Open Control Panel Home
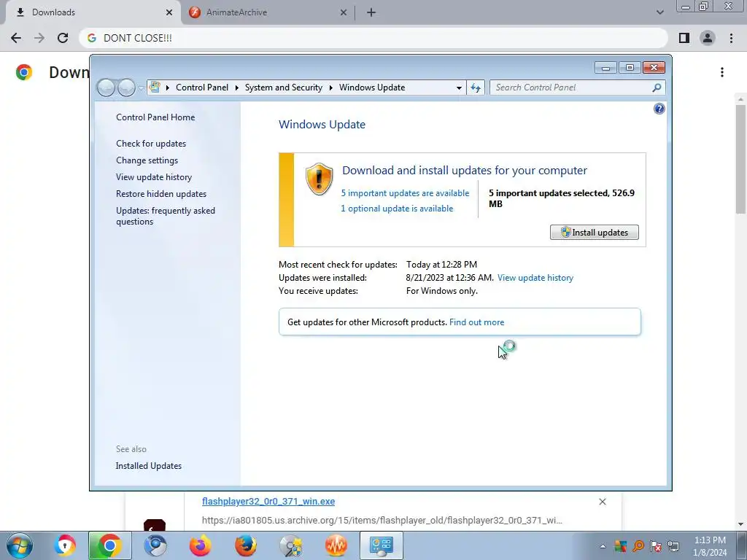The width and height of the screenshot is (747, 560). click(155, 117)
